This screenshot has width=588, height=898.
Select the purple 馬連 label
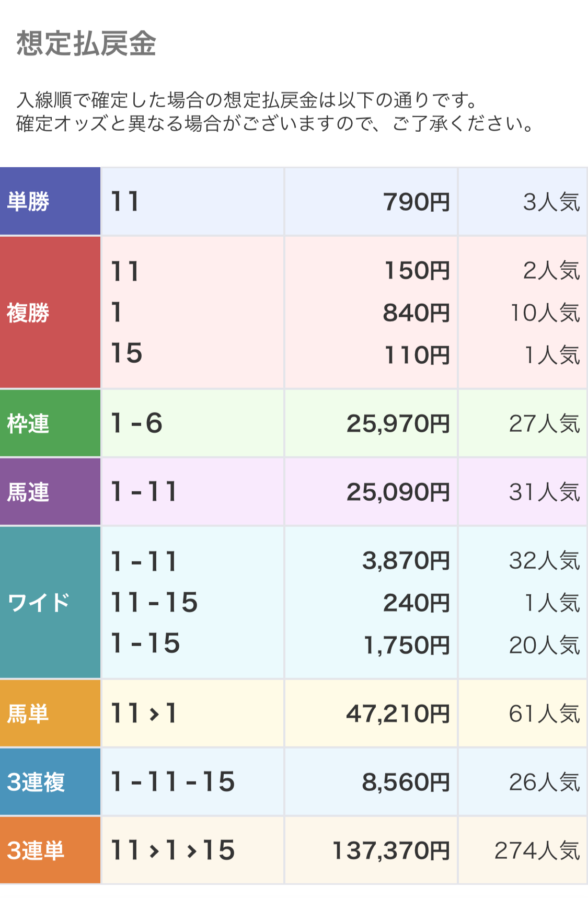click(28, 492)
